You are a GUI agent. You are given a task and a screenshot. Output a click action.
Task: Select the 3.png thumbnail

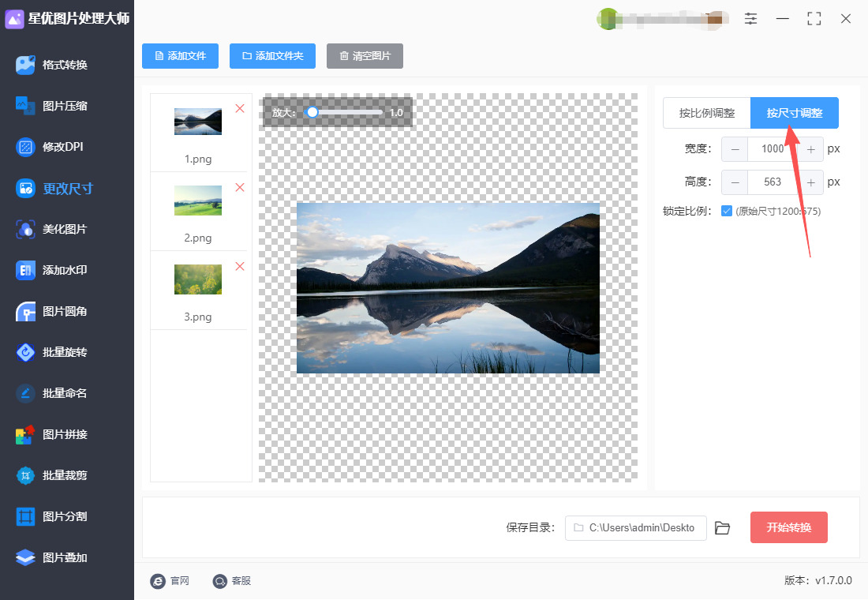[198, 279]
